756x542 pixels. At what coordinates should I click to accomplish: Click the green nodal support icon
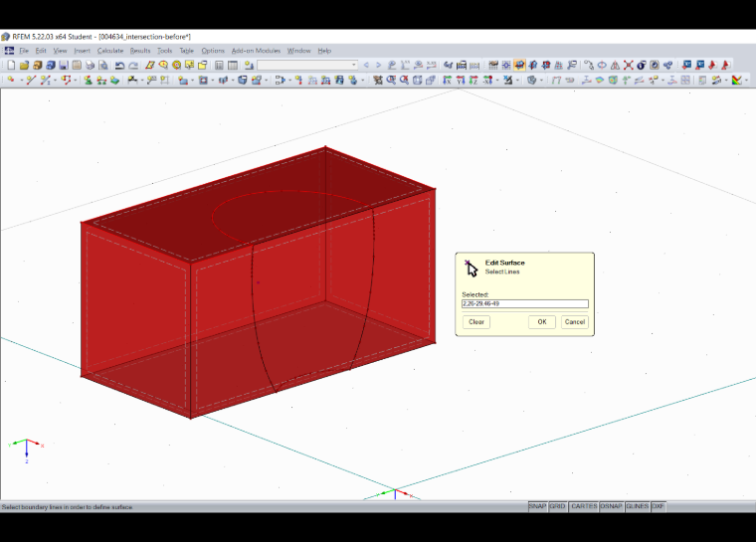point(89,80)
